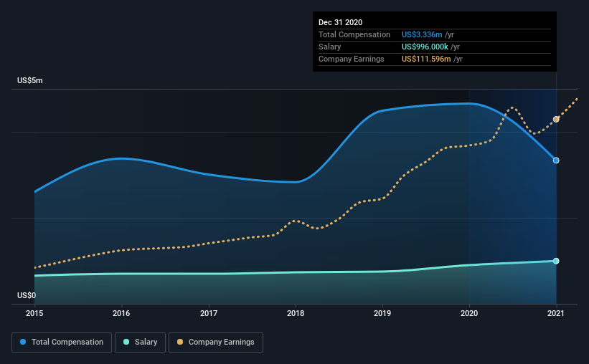Image resolution: width=589 pixels, height=364 pixels.
Task: Click the 2017 x-axis label
Action: coord(209,313)
